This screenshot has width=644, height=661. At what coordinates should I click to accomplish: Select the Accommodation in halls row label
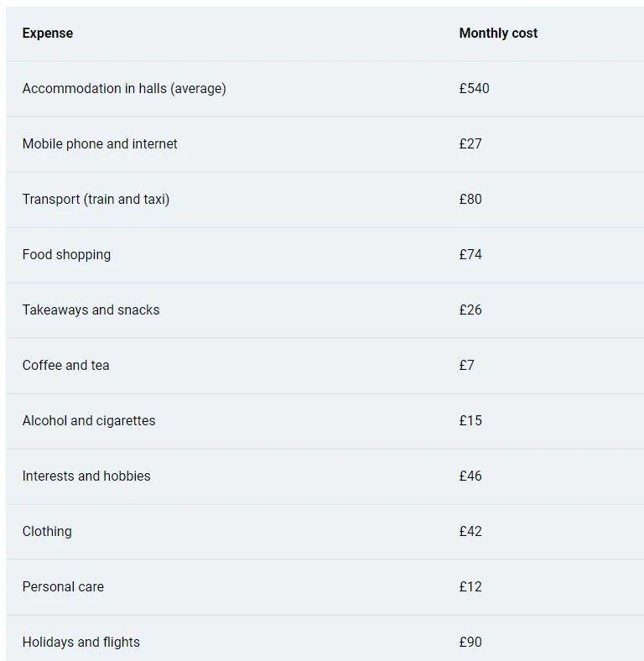[x=124, y=89]
